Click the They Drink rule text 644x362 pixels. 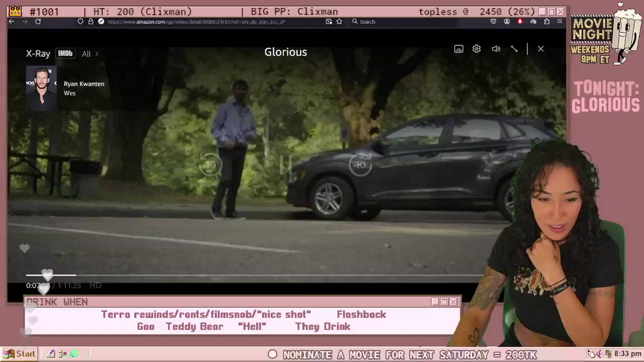(323, 326)
